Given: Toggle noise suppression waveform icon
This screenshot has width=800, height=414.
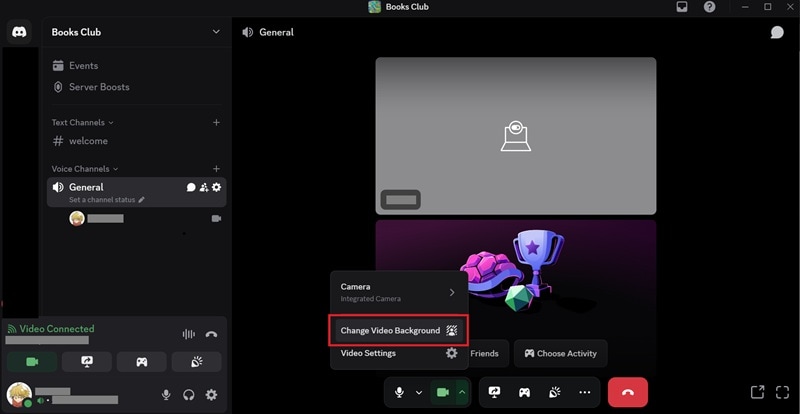Looking at the screenshot, I should pyautogui.click(x=189, y=334).
